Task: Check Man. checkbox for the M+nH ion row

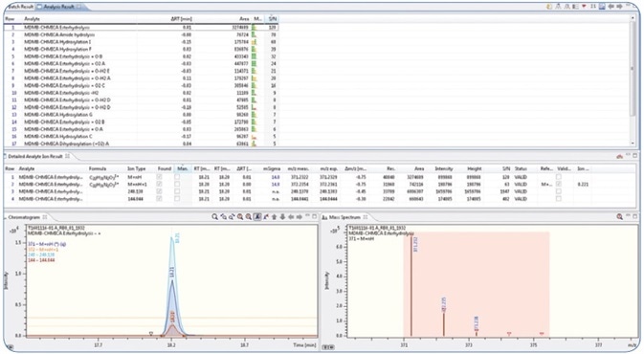Action: point(177,177)
